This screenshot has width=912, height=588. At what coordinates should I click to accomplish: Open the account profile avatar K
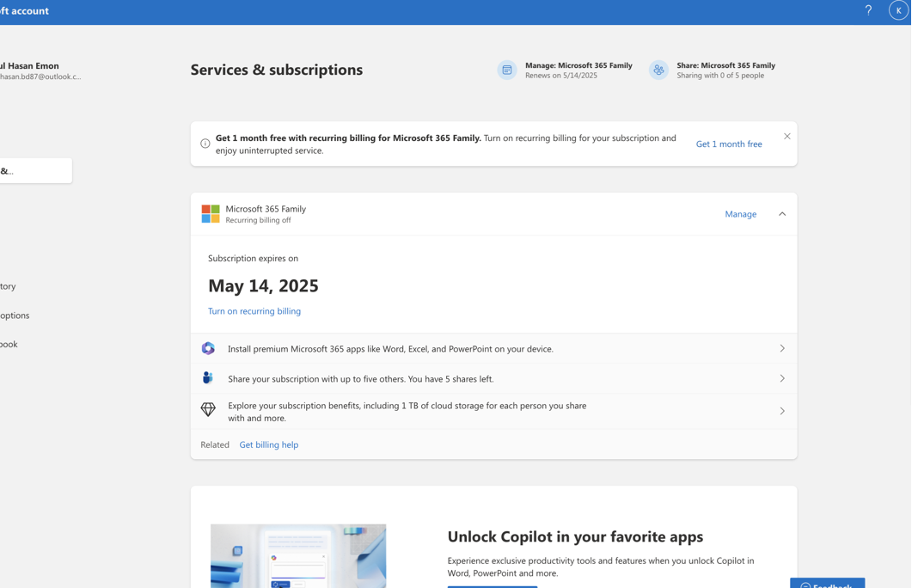pyautogui.click(x=898, y=11)
